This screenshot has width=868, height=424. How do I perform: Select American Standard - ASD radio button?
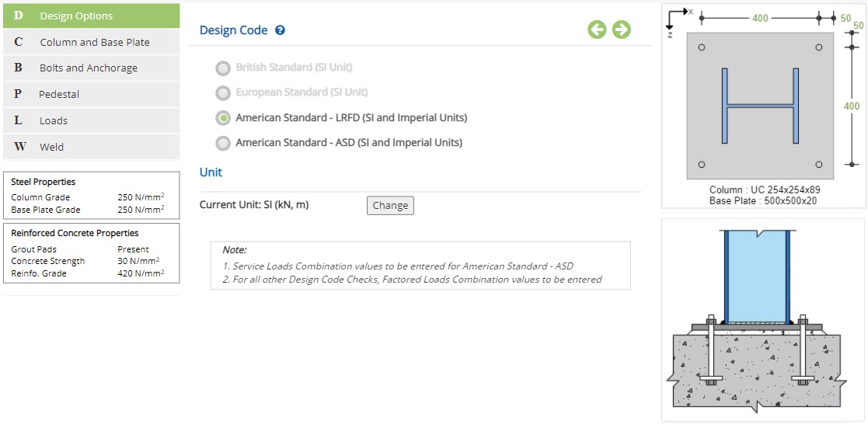[223, 143]
